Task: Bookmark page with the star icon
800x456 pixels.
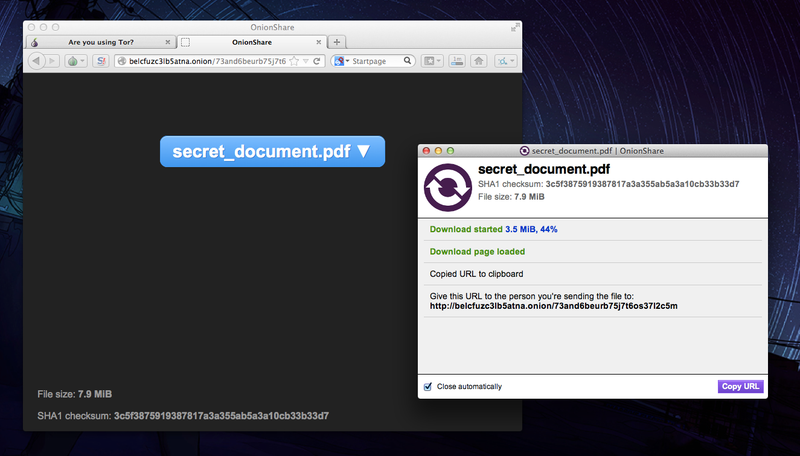Action: click(294, 61)
